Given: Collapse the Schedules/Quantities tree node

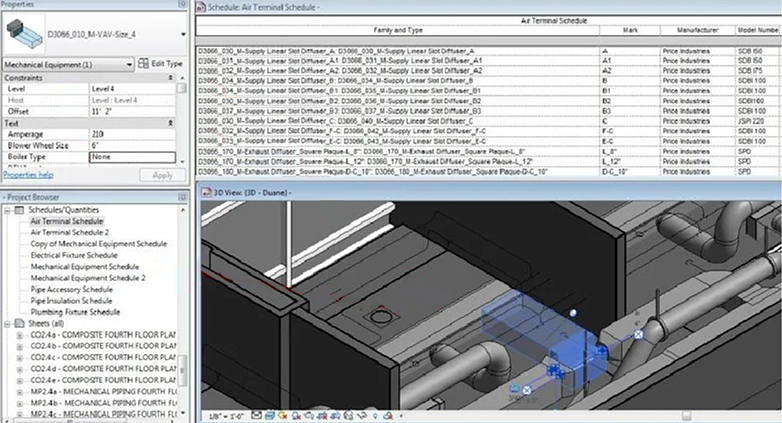Looking at the screenshot, I should (8, 212).
